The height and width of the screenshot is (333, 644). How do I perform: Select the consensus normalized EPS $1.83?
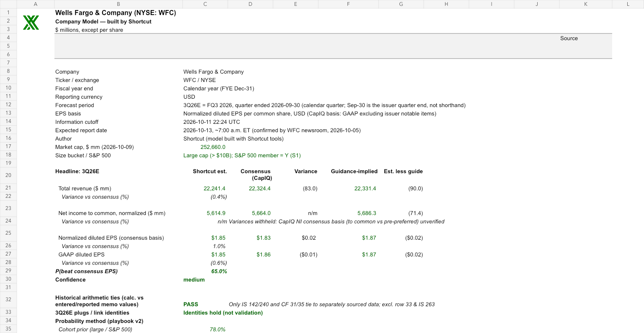point(264,238)
